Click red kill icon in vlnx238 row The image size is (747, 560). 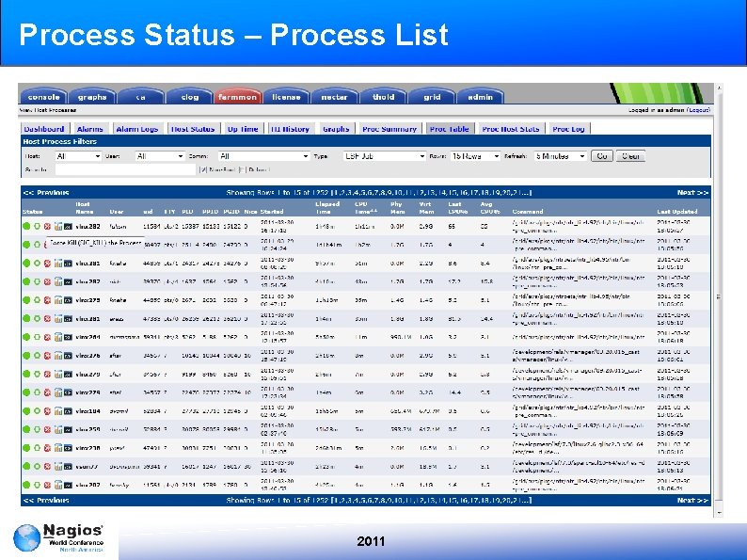click(x=47, y=448)
